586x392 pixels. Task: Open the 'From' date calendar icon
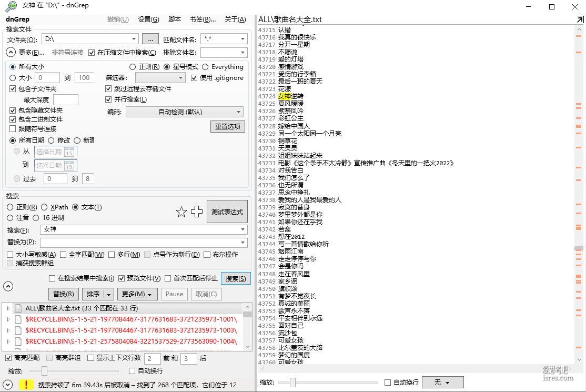point(69,152)
